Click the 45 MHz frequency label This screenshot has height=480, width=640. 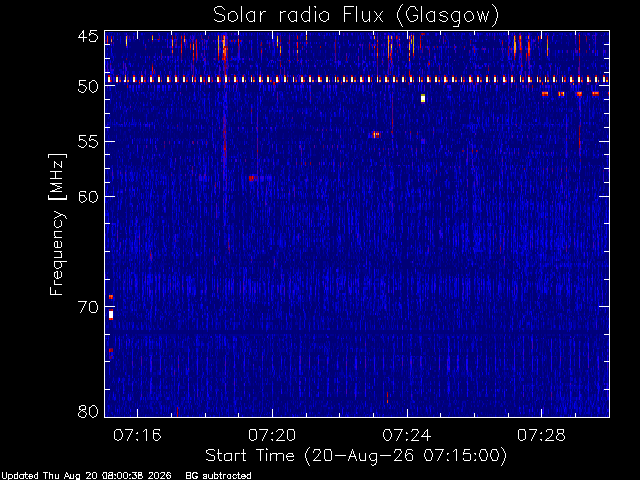click(x=88, y=37)
